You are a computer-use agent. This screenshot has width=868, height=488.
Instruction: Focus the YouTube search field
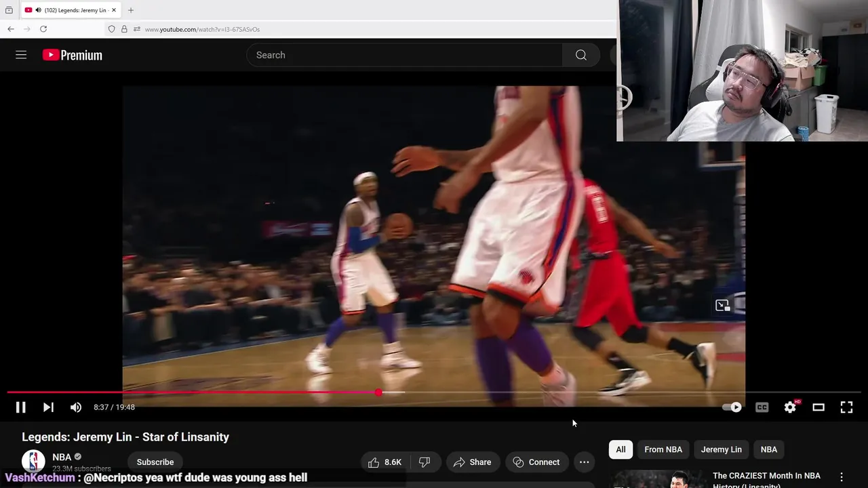tap(404, 55)
